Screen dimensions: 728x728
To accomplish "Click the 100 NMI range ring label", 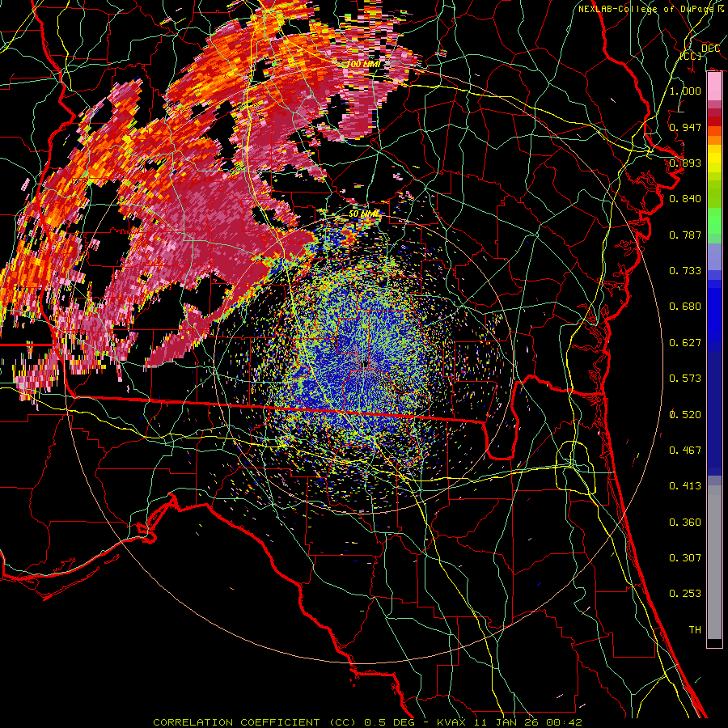I will (x=363, y=64).
